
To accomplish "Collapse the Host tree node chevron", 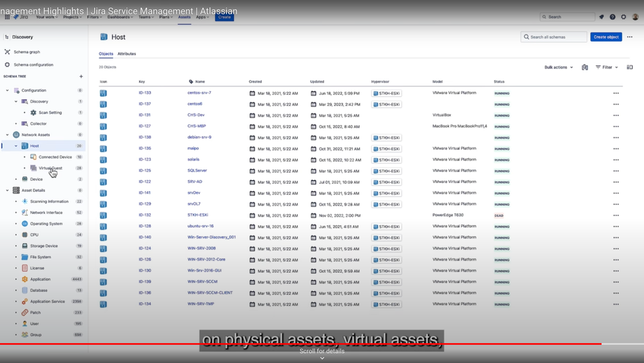I will (x=16, y=146).
